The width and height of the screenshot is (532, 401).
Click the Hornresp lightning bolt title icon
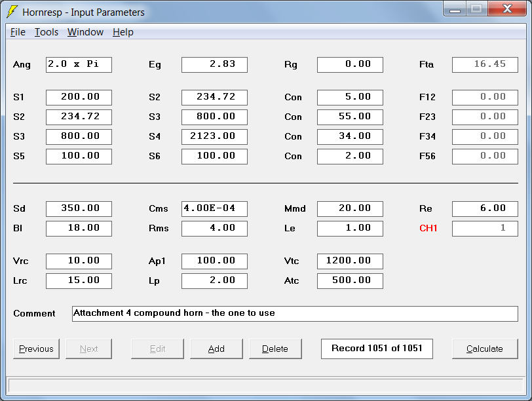click(x=12, y=12)
